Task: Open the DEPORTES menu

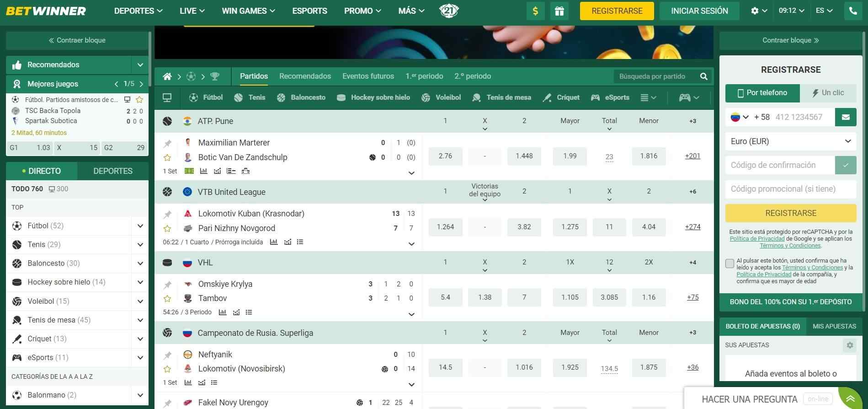Action: pyautogui.click(x=138, y=11)
